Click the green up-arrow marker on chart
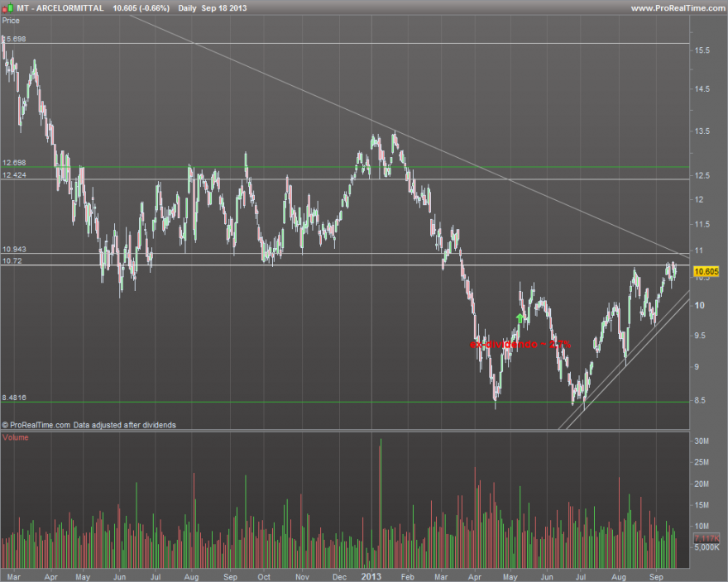Image resolution: width=728 pixels, height=582 pixels. (x=520, y=318)
